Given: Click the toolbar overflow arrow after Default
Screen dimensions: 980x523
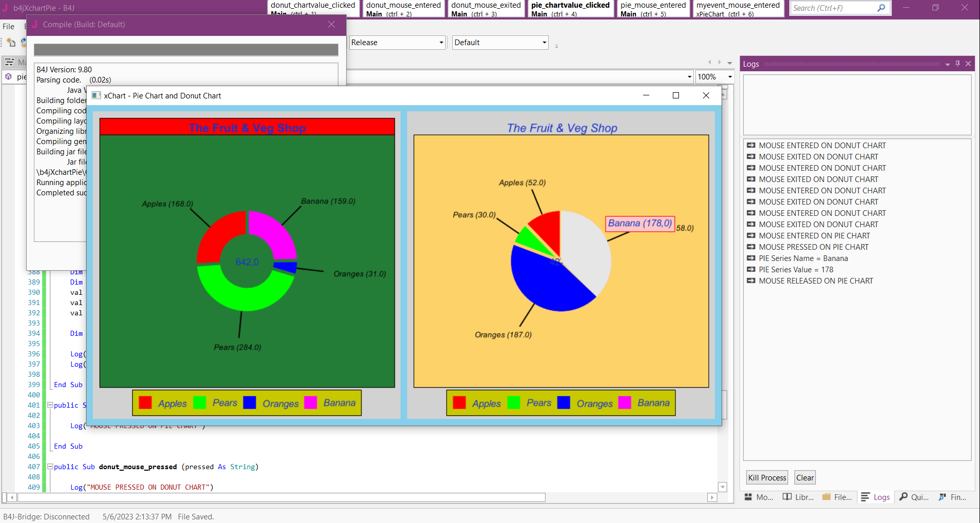Looking at the screenshot, I should (556, 46).
